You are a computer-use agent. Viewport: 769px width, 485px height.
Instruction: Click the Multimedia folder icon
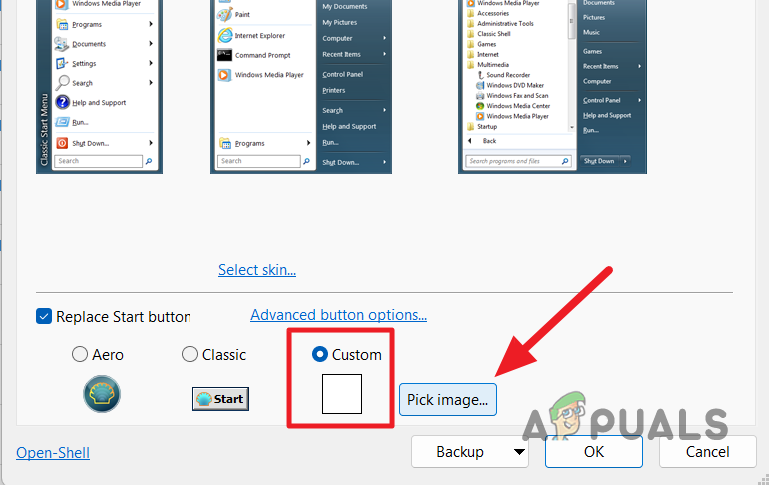point(471,65)
